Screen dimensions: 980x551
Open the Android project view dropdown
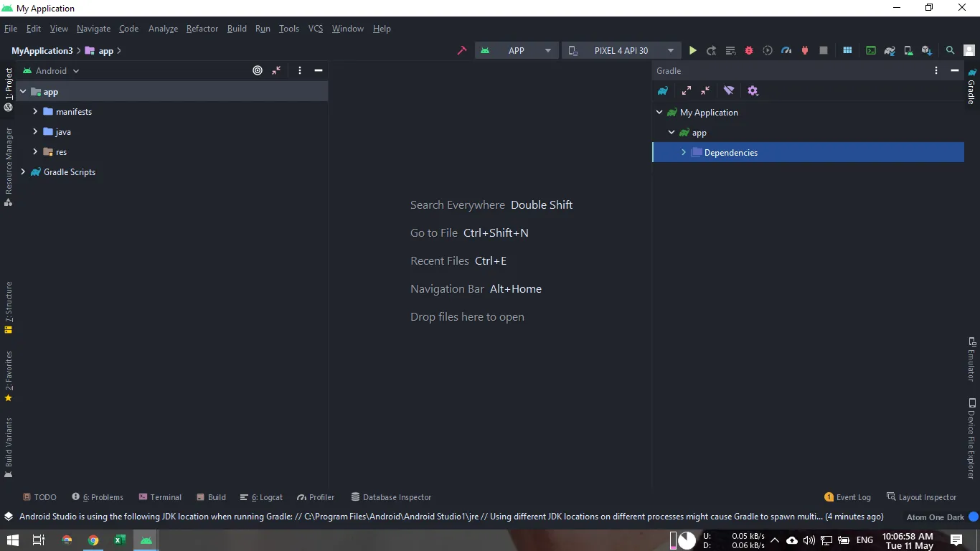pyautogui.click(x=52, y=70)
